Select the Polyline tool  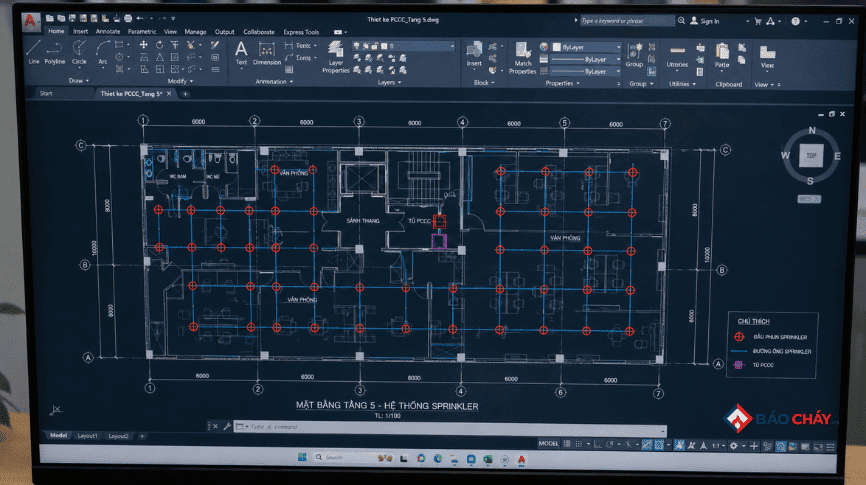coord(55,52)
